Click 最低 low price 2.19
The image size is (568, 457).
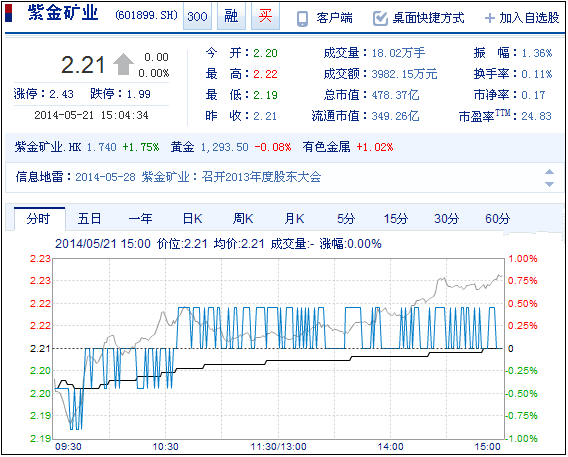click(x=265, y=95)
